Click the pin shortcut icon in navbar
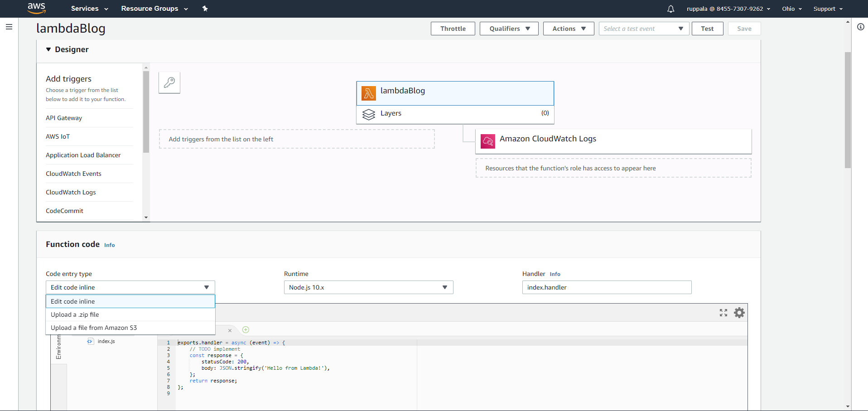 [205, 9]
